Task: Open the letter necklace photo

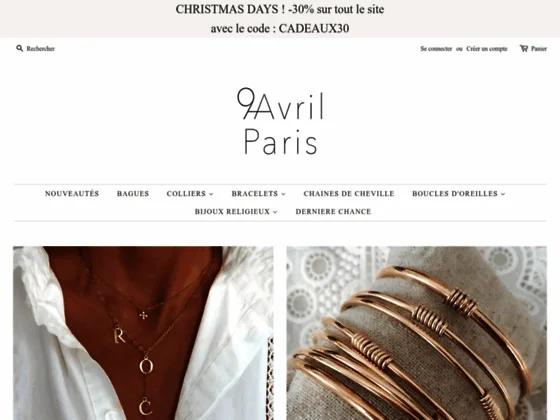Action: tap(143, 333)
